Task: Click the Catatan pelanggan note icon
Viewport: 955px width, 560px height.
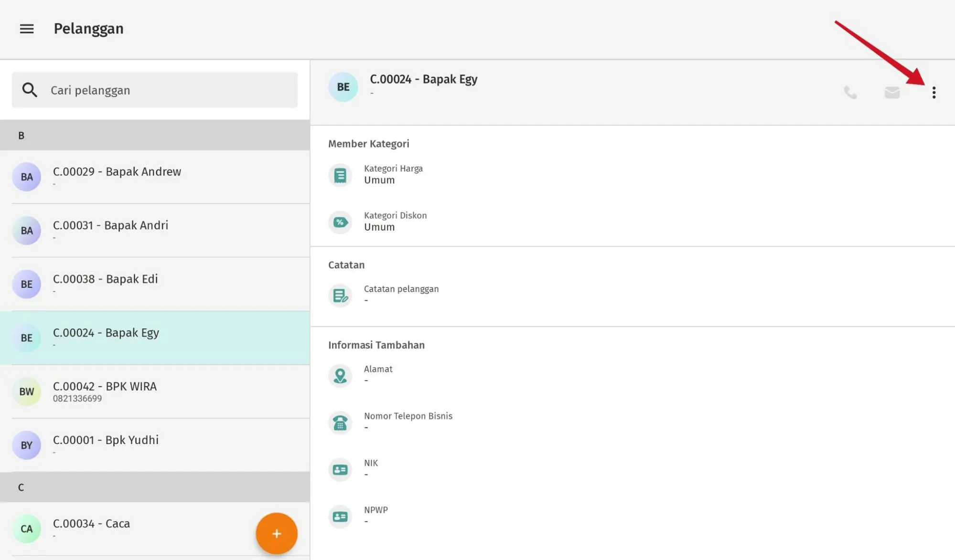Action: (340, 296)
